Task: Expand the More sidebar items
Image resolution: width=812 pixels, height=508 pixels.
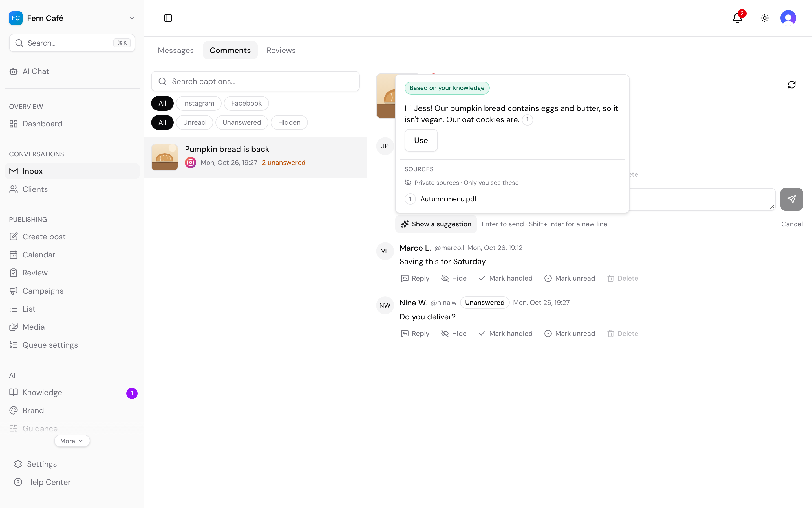Action: point(72,441)
